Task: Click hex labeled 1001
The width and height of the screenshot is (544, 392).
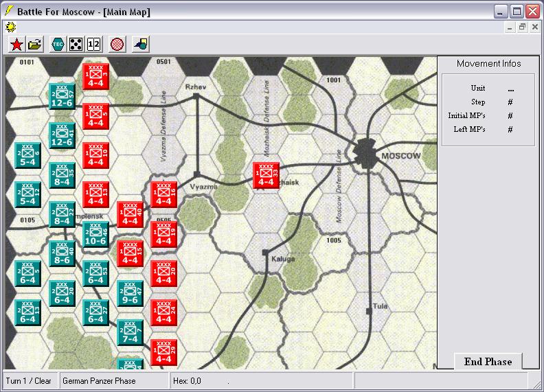Action: tap(335, 95)
